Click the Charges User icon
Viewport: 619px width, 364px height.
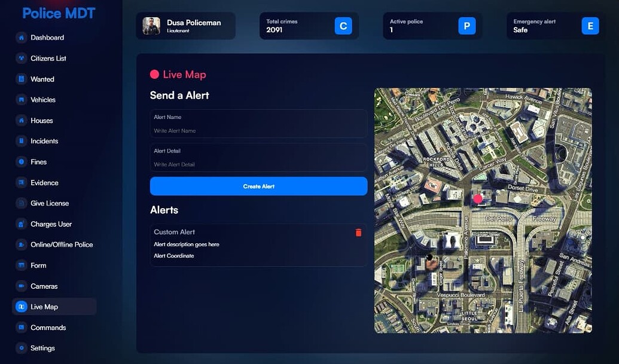(21, 224)
